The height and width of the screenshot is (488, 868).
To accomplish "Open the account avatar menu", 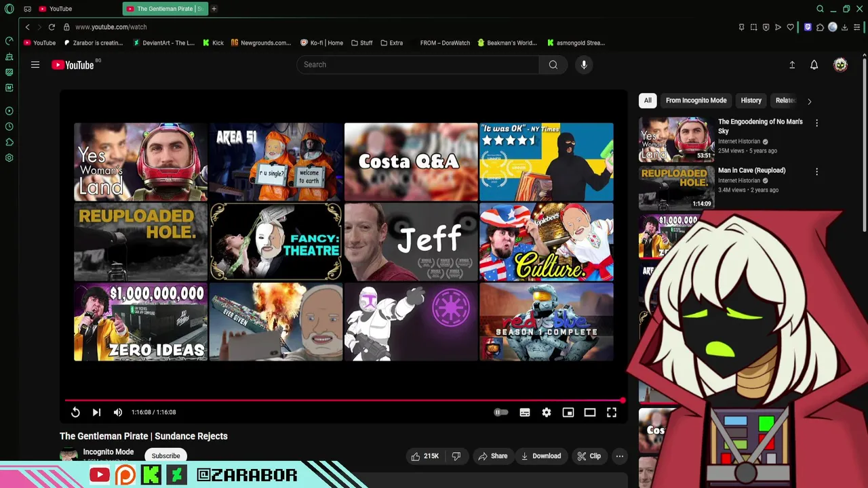I will click(x=840, y=64).
